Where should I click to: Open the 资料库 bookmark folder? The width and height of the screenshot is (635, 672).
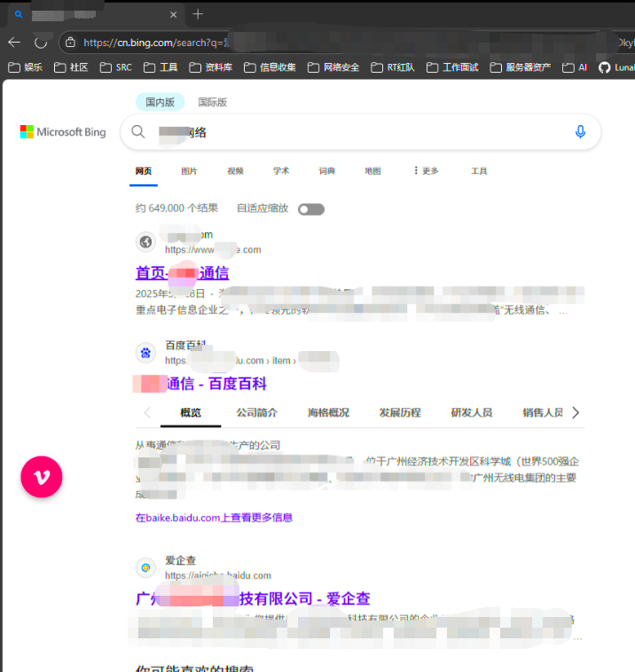[211, 67]
